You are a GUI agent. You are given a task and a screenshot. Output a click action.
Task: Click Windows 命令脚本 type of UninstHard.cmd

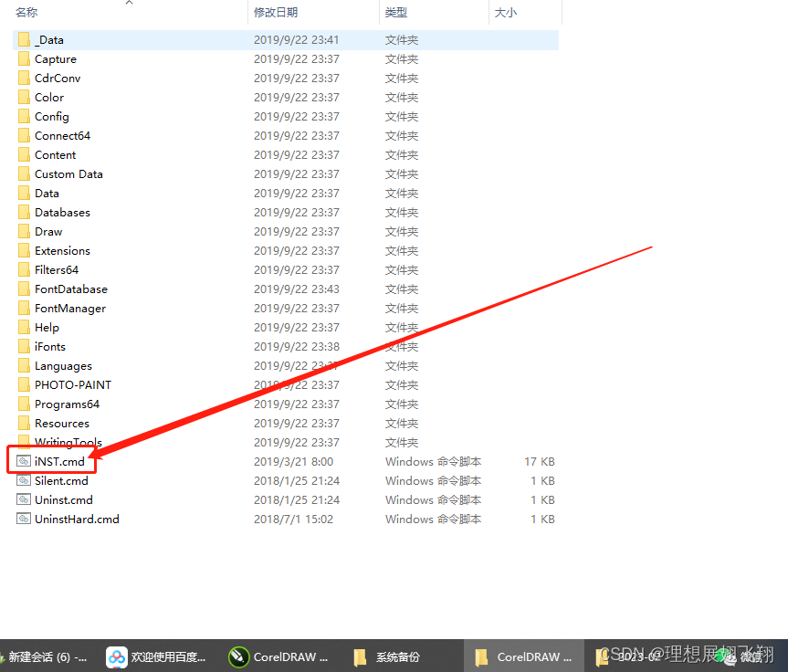point(433,519)
